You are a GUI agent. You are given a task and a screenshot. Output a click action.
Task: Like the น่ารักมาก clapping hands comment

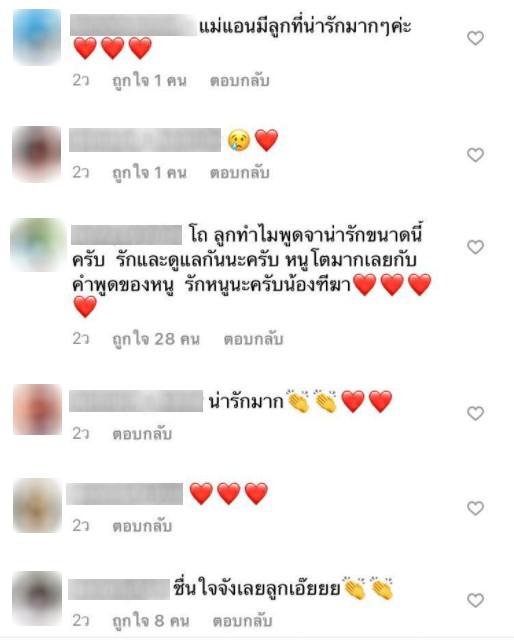(475, 413)
